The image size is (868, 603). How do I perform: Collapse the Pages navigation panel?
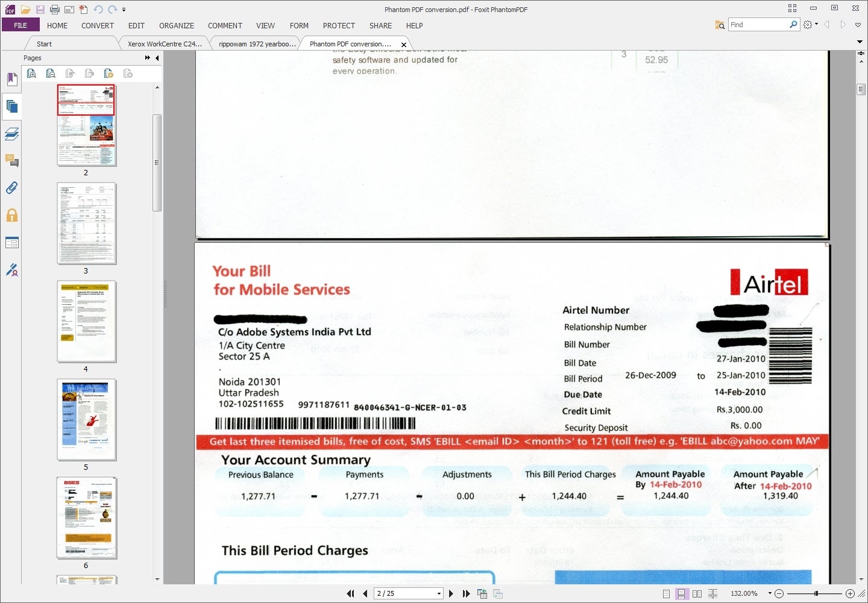tap(157, 58)
